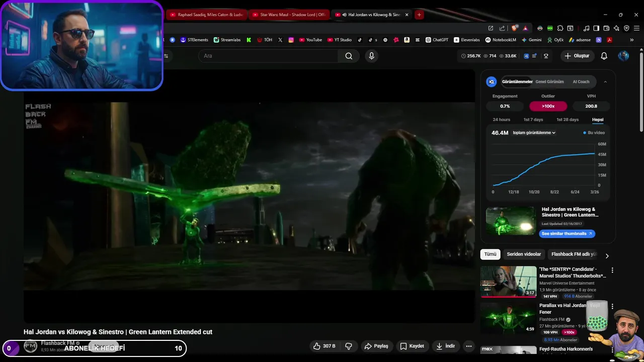Click the open-in-new-window address bar icon
The width and height of the screenshot is (644, 362).
(491, 28)
